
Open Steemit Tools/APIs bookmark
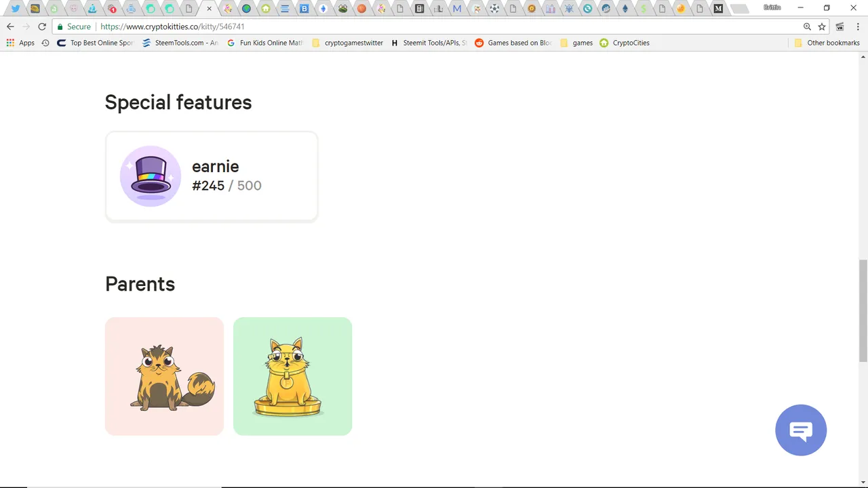[429, 43]
